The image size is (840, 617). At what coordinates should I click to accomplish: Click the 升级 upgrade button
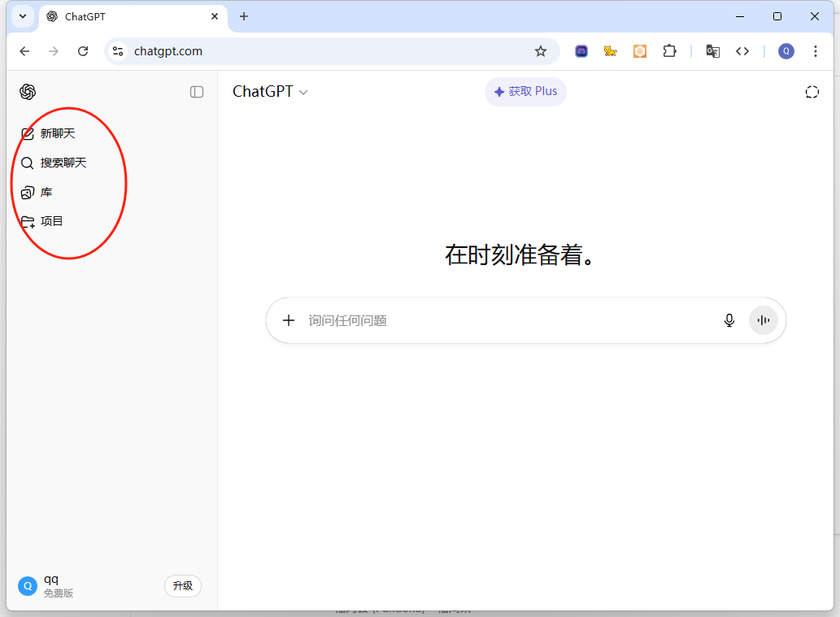tap(183, 586)
